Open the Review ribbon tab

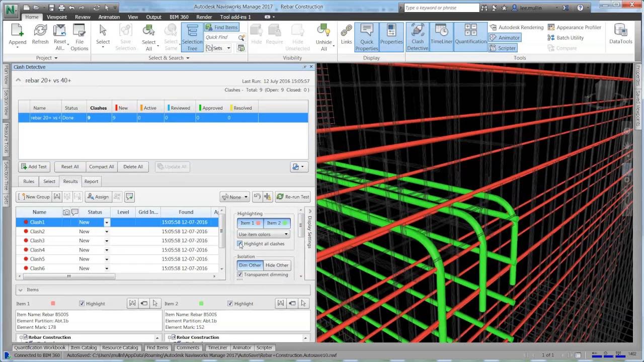click(x=83, y=17)
